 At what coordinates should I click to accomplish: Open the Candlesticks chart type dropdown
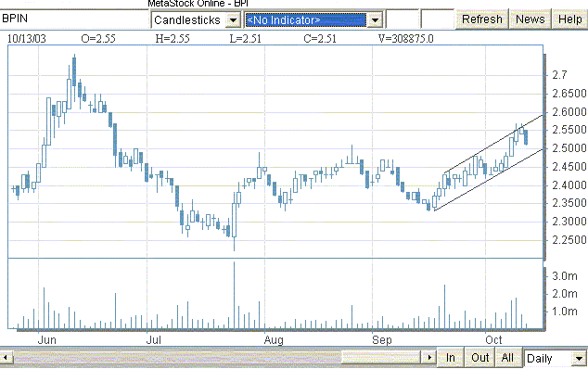coord(233,19)
